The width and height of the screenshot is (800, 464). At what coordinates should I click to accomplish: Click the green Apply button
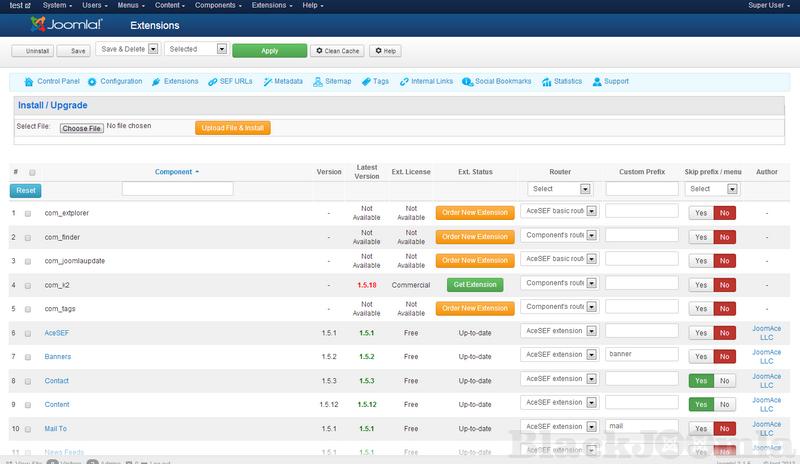(x=269, y=50)
